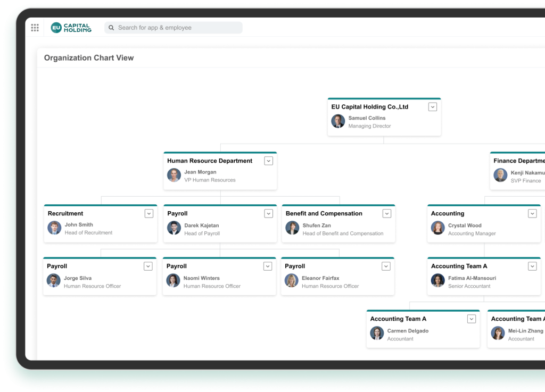Click the Accounting Manager job title
This screenshot has height=392, width=545.
click(472, 233)
